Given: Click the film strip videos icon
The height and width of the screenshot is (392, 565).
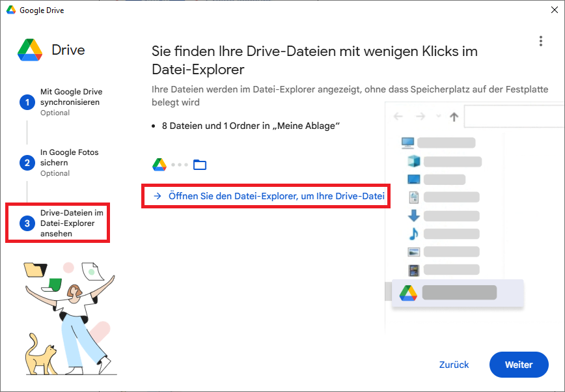Looking at the screenshot, I should click(x=413, y=270).
